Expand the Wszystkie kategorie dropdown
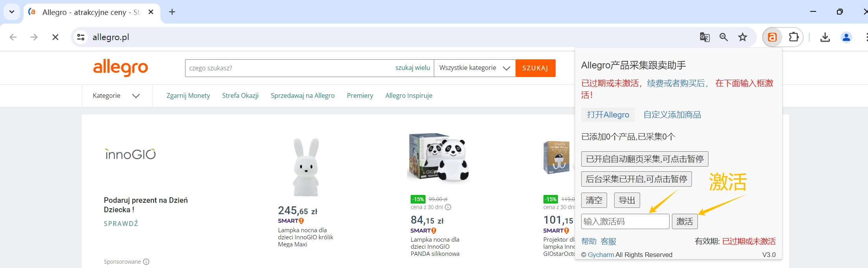The width and height of the screenshot is (868, 268). [x=475, y=68]
